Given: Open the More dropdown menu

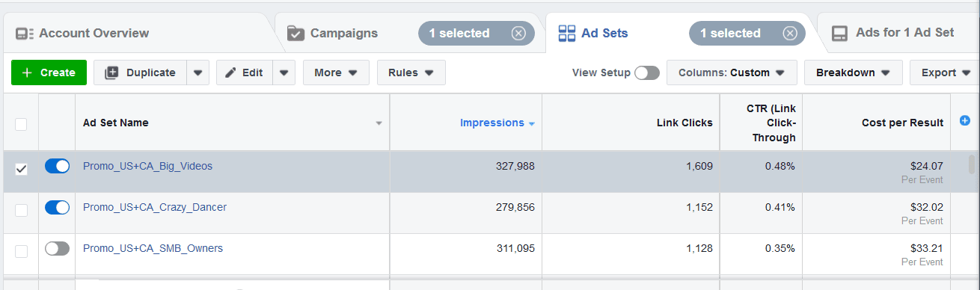Looking at the screenshot, I should [336, 72].
